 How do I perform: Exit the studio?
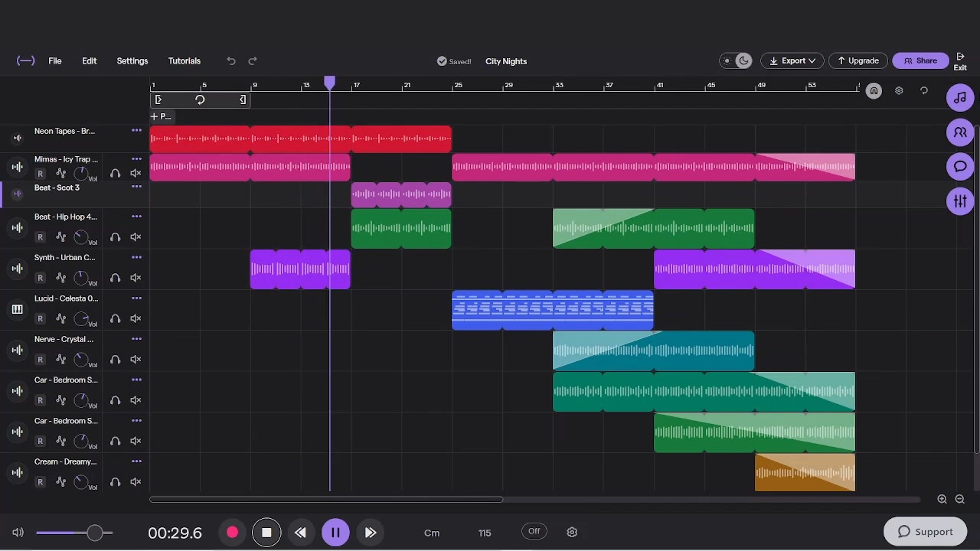tap(960, 62)
